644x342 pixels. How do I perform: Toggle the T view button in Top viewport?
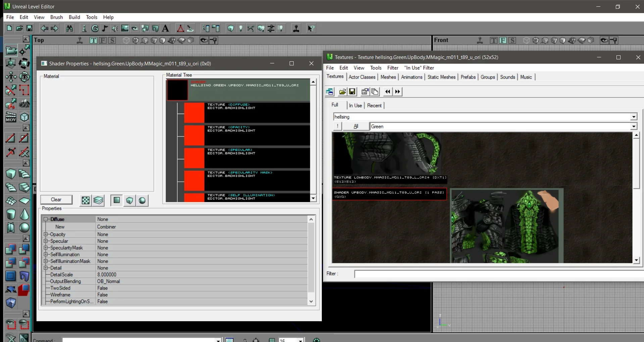(x=93, y=41)
